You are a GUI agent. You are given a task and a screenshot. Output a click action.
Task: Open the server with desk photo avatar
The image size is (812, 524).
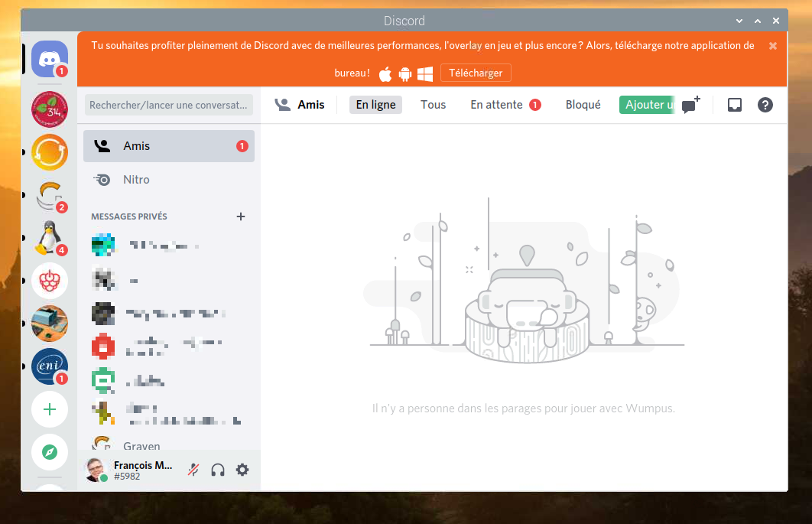pyautogui.click(x=50, y=324)
